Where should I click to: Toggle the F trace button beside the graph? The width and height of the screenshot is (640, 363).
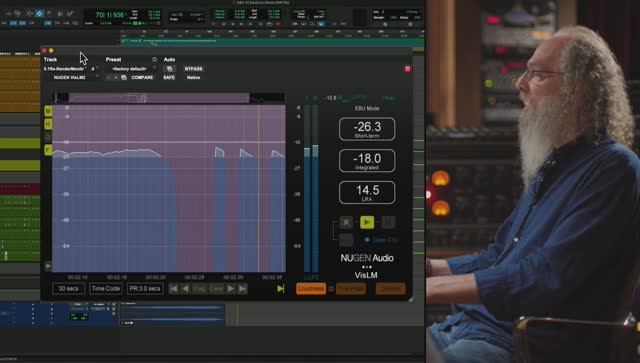(x=48, y=150)
